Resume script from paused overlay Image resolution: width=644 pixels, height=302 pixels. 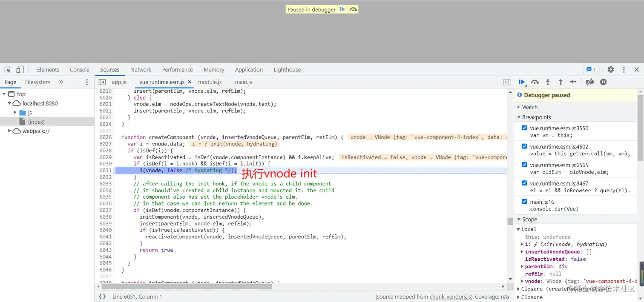pos(342,9)
